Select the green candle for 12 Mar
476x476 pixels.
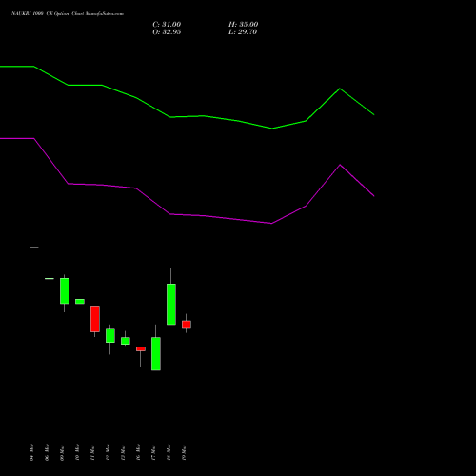point(110,336)
